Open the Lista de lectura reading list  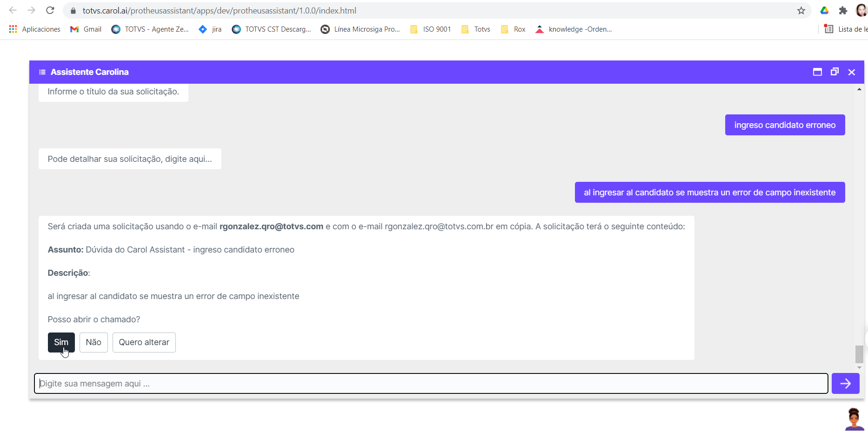pos(846,29)
